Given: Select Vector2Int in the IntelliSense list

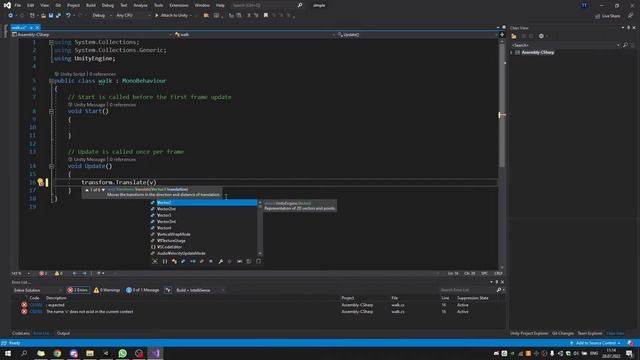Looking at the screenshot, I should tap(204, 209).
